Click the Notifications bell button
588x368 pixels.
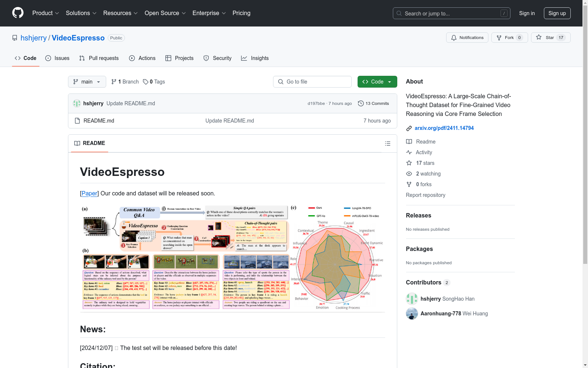point(467,38)
